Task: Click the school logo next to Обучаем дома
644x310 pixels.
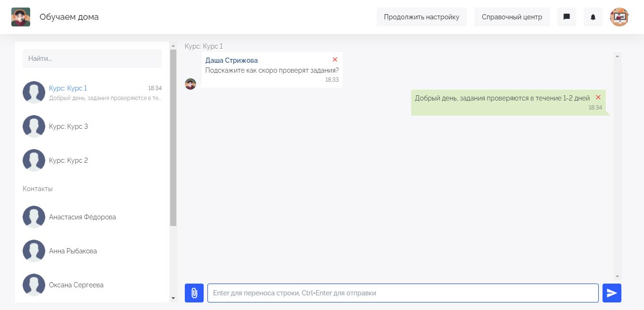Action: pos(21,17)
